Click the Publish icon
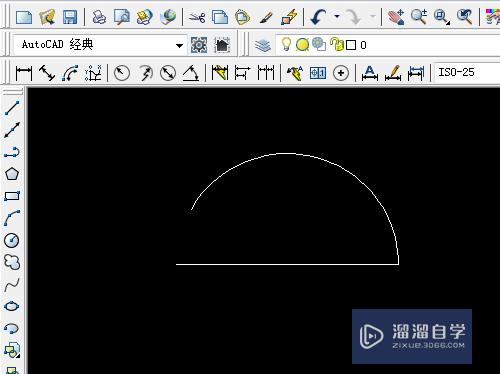 [x=144, y=17]
